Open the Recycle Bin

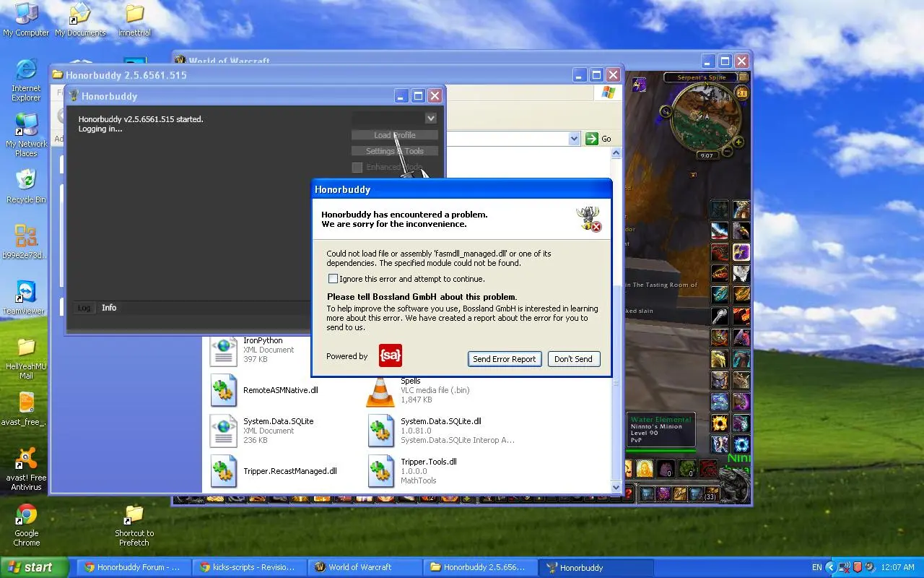[26, 186]
